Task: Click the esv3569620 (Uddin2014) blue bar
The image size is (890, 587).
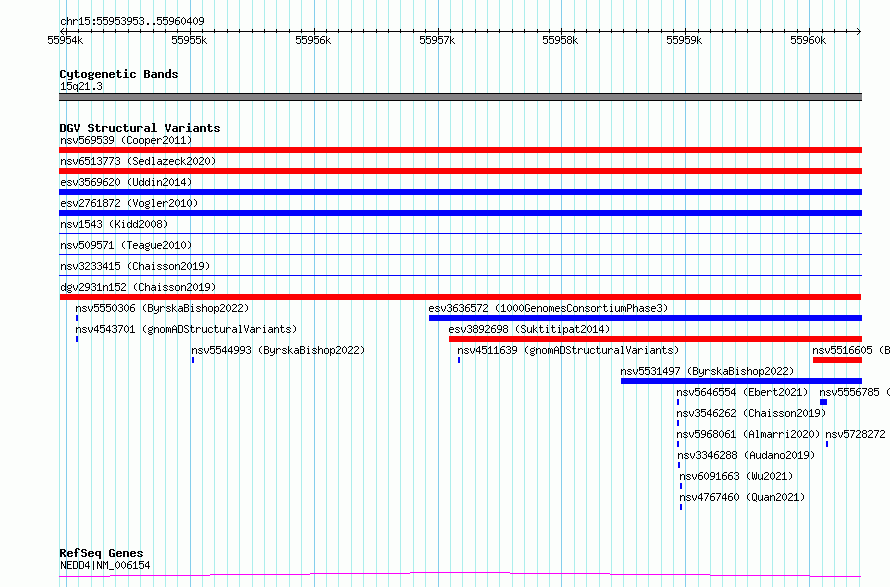Action: point(460,192)
